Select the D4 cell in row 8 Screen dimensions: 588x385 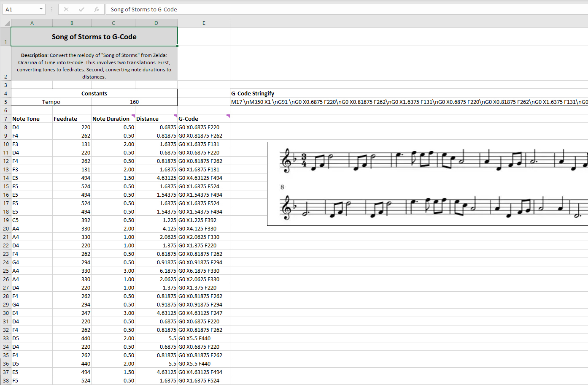pyautogui.click(x=32, y=127)
